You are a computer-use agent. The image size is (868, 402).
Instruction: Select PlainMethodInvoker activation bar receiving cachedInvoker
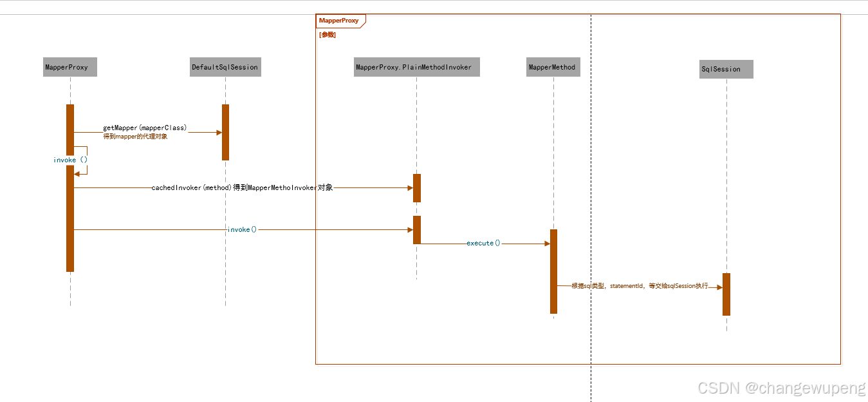pos(417,188)
